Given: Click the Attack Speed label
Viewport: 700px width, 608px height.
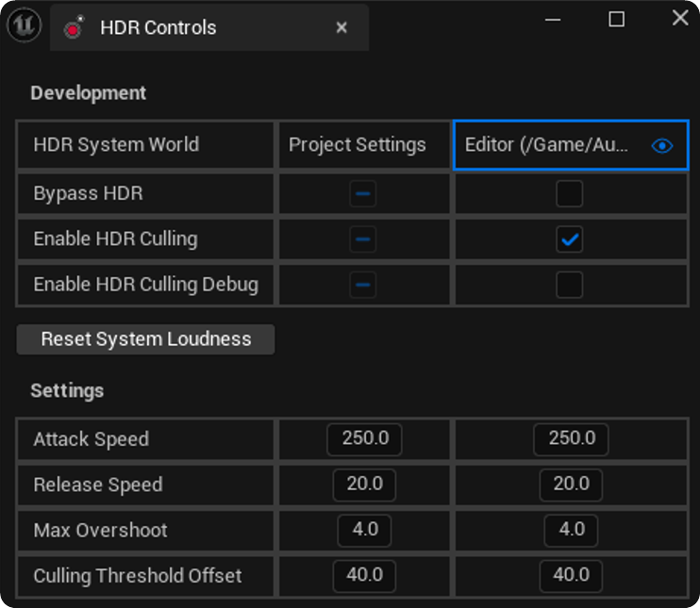Looking at the screenshot, I should click(92, 439).
